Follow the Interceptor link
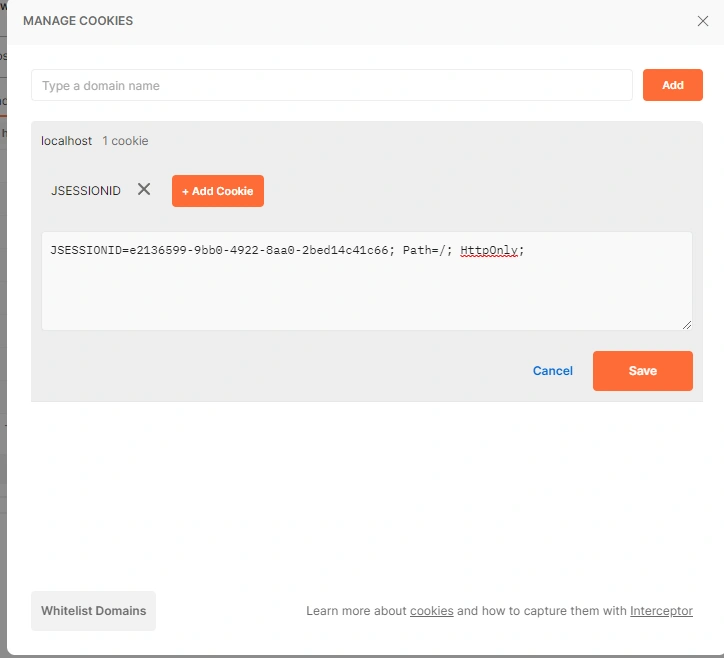 click(661, 611)
